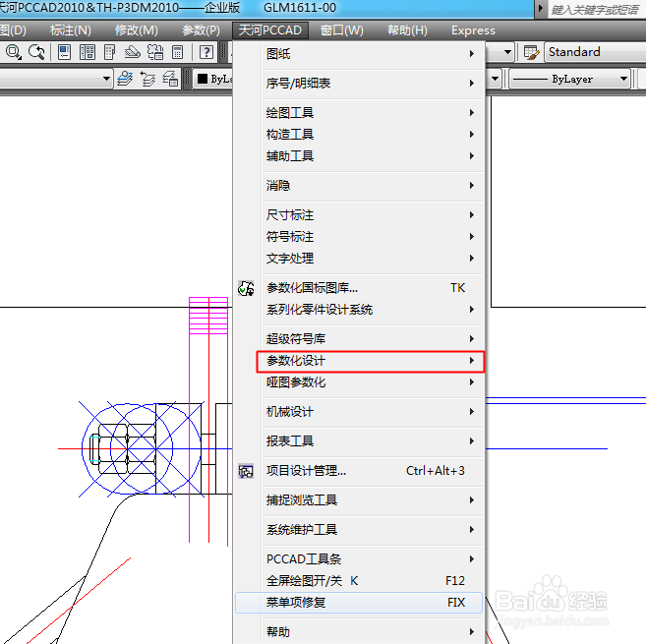Open the Markup Set Manager icon
Image resolution: width=646 pixels, height=644 pixels.
(155, 52)
